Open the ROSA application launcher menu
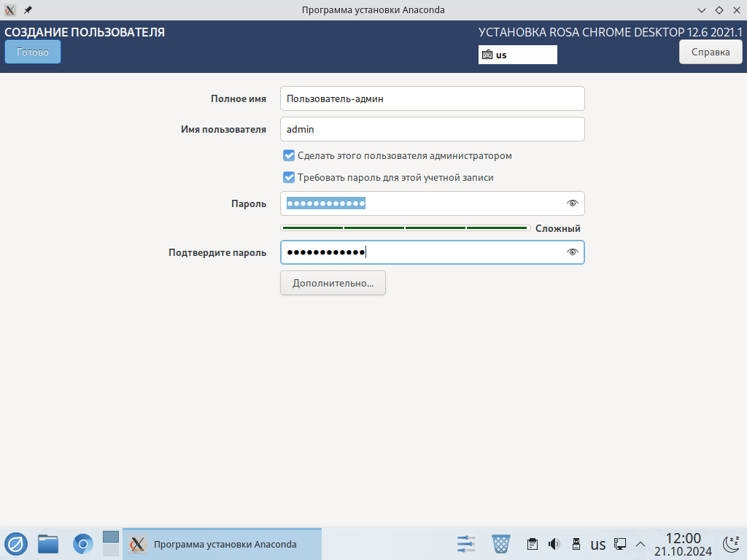Image resolution: width=747 pixels, height=560 pixels. 16,544
